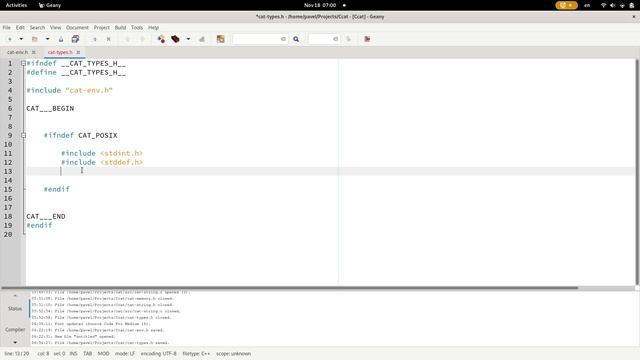Save the current file icon
Viewport: 640px width, 360px height.
(61, 39)
